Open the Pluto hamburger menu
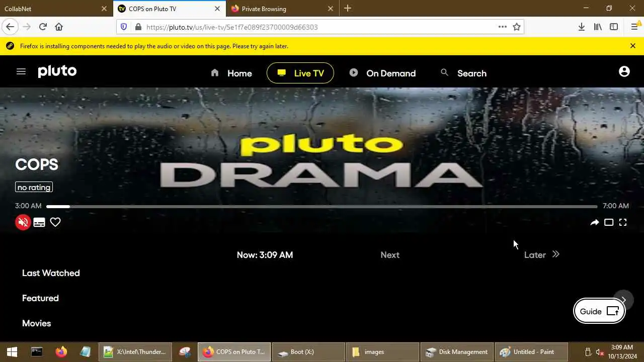The width and height of the screenshot is (644, 362). 21,71
